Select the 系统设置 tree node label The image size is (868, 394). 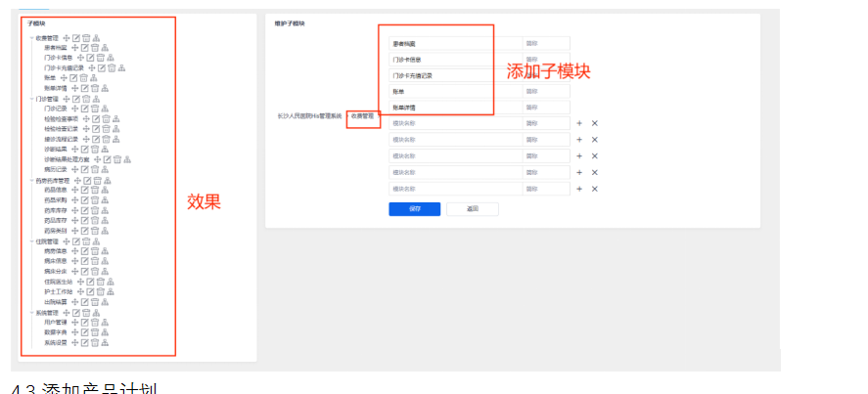(x=56, y=342)
